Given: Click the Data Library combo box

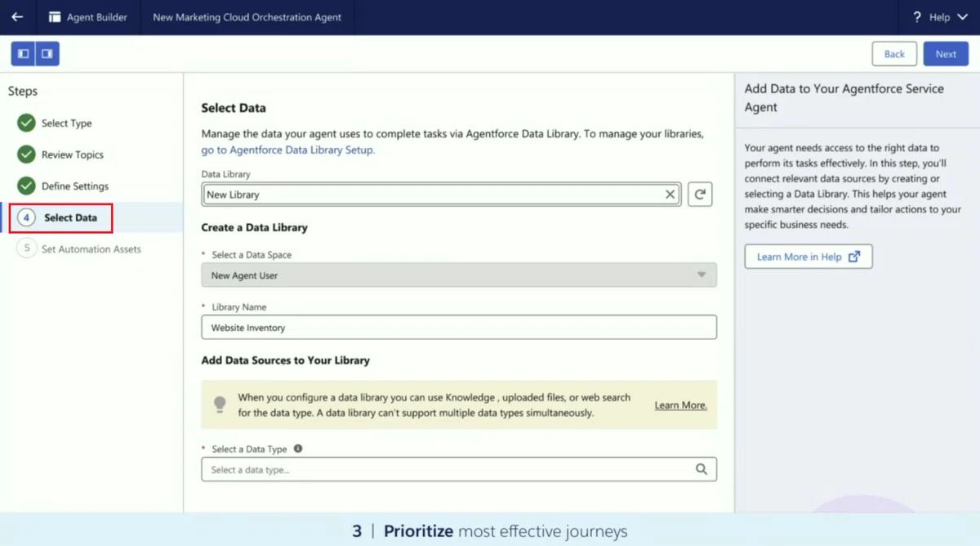Looking at the screenshot, I should 442,195.
